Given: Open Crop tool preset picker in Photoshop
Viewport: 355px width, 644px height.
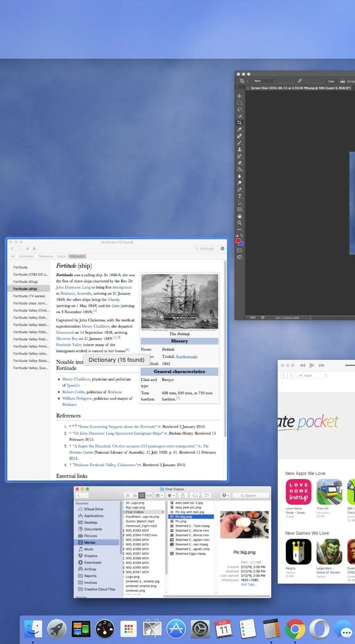Looking at the screenshot, I should 244,81.
